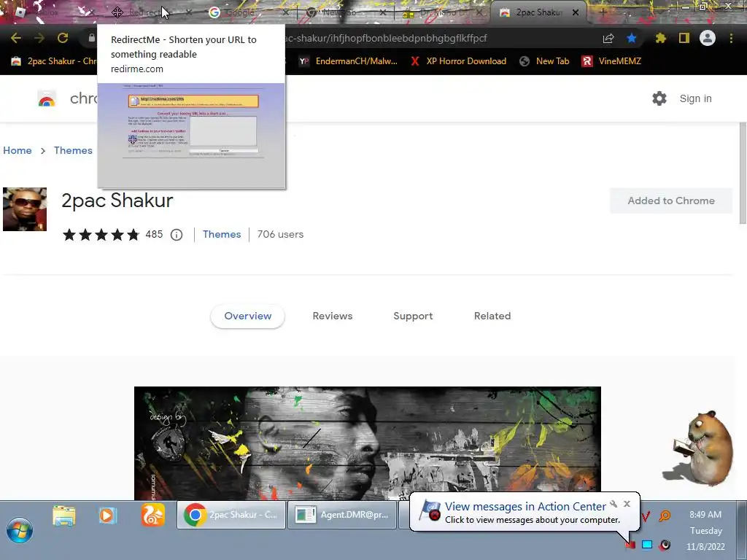
Task: Select the Overview tab
Action: (248, 316)
